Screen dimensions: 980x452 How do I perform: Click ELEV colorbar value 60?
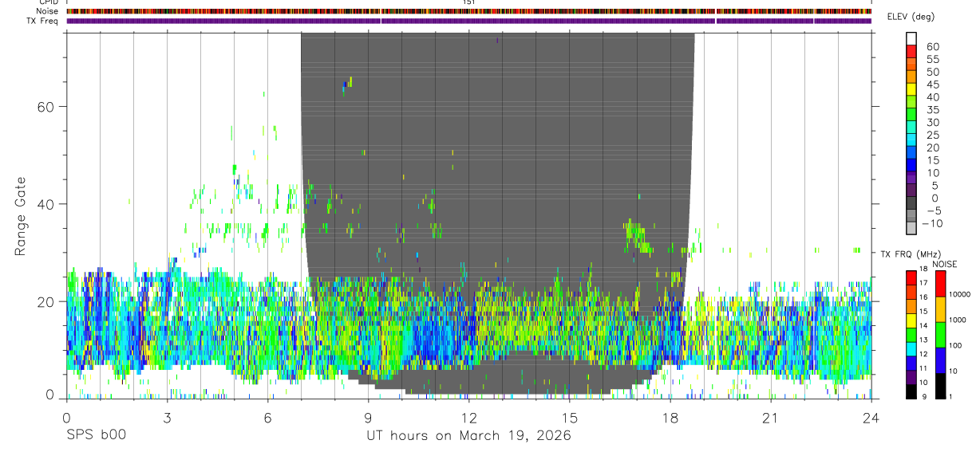[932, 47]
